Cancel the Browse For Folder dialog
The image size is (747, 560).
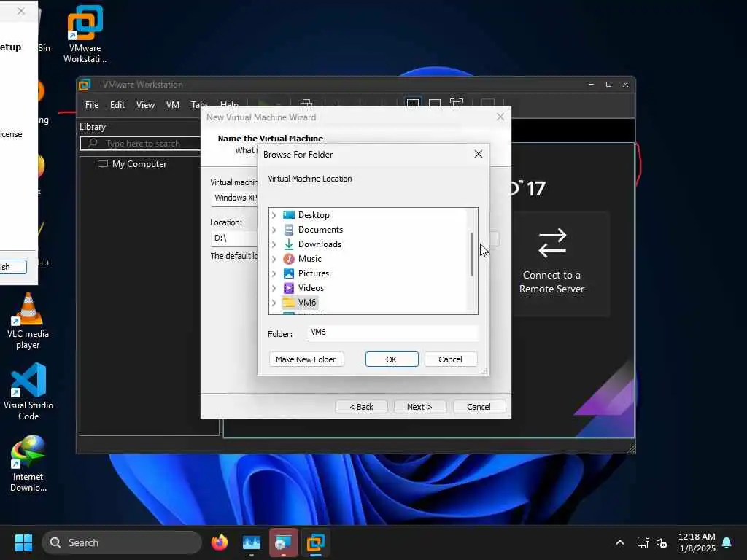point(450,359)
